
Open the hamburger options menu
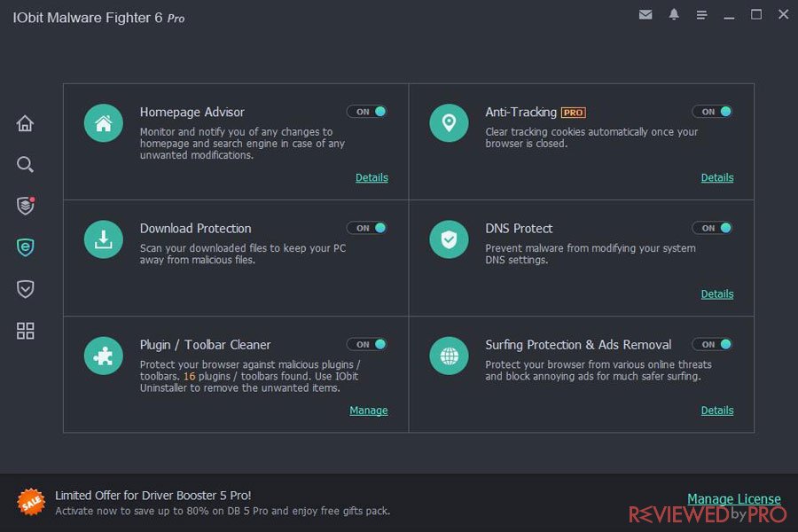click(x=701, y=15)
